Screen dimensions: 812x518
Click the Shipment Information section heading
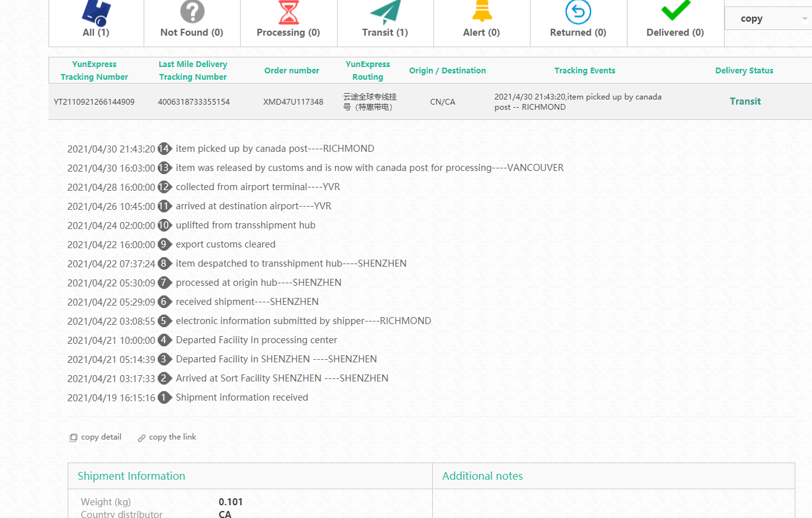tap(132, 476)
